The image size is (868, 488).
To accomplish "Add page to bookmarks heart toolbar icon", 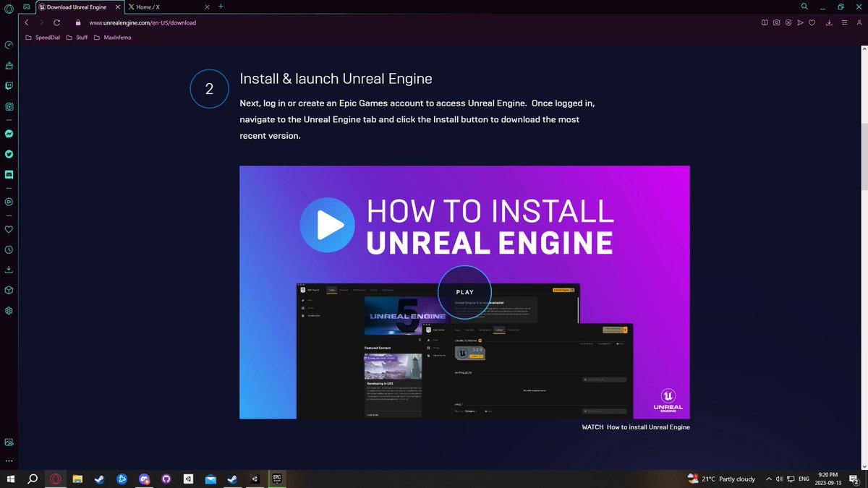I will (812, 22).
